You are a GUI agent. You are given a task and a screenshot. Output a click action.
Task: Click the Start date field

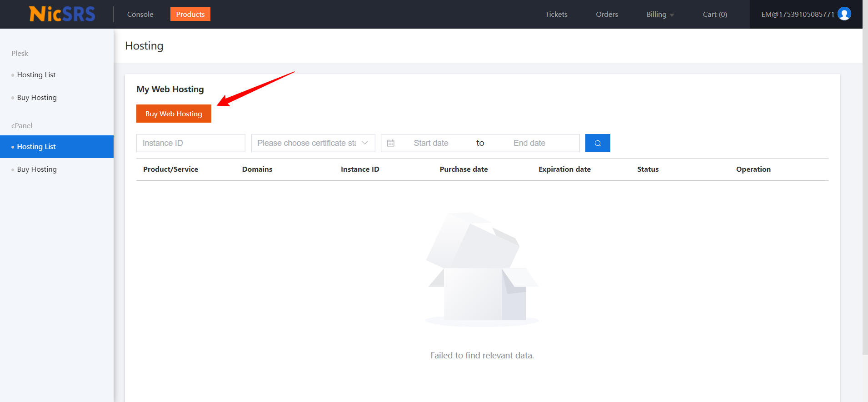pyautogui.click(x=431, y=143)
